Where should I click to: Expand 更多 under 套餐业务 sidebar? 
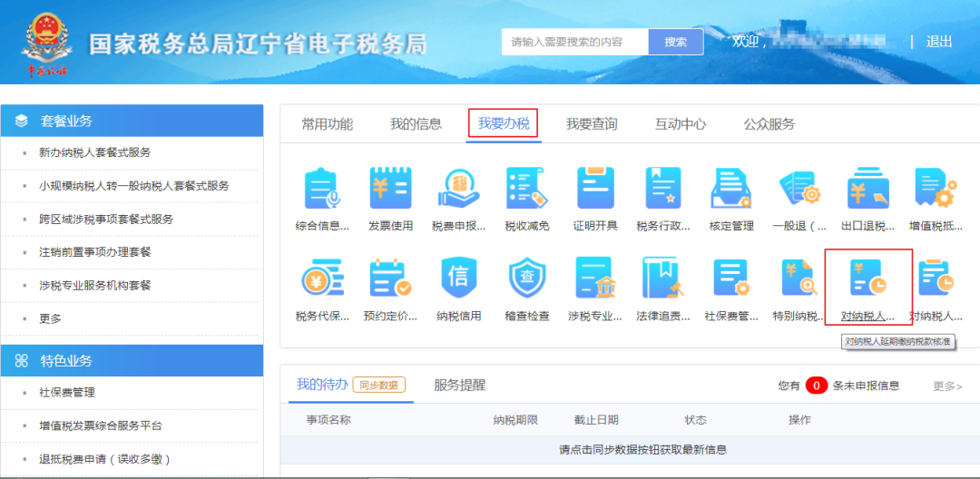51,318
